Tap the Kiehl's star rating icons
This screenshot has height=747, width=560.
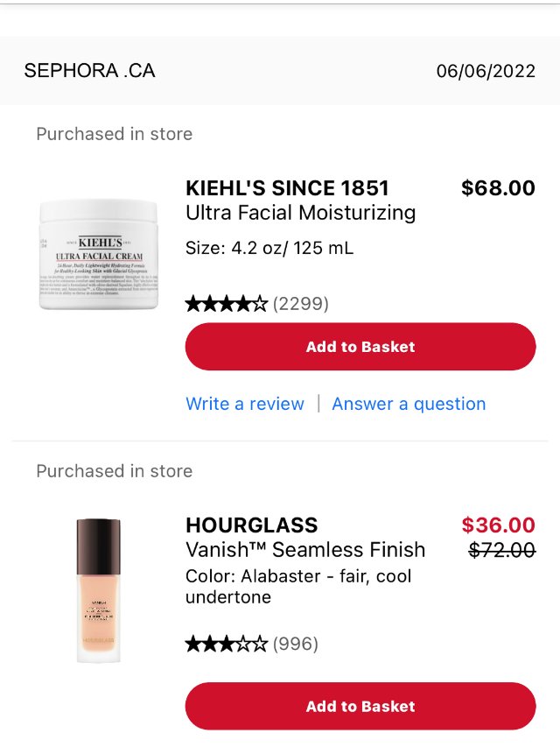(227, 304)
